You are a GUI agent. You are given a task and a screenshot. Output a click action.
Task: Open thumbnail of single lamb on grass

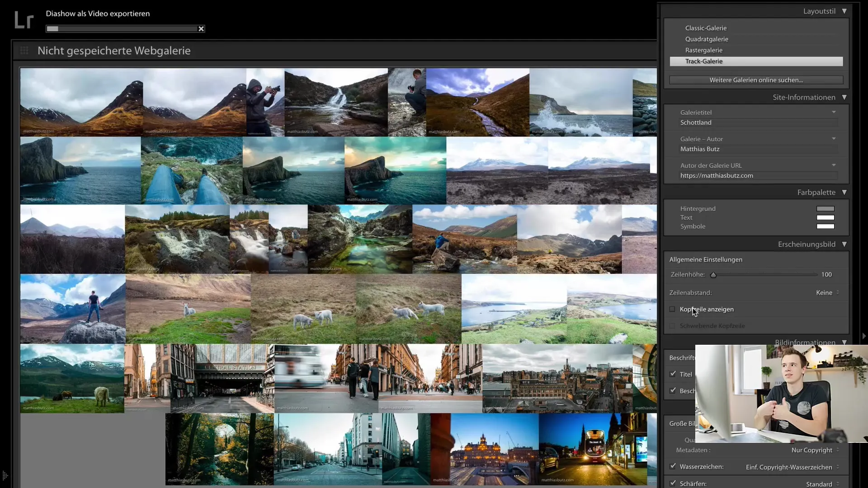pos(188,309)
